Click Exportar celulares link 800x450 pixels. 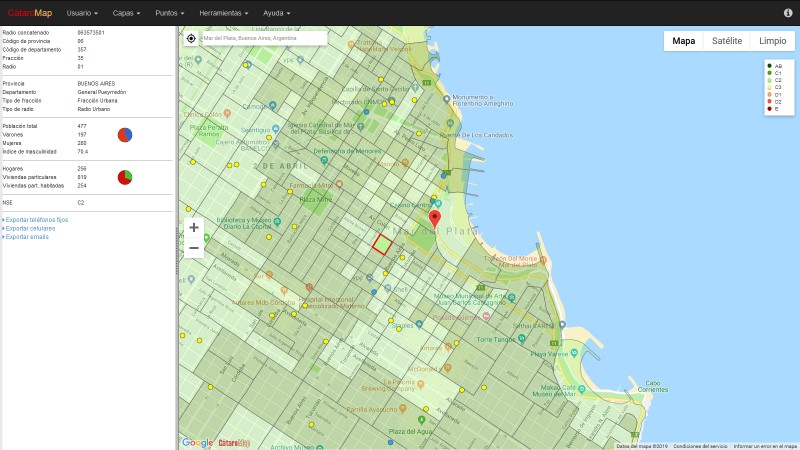(x=30, y=229)
